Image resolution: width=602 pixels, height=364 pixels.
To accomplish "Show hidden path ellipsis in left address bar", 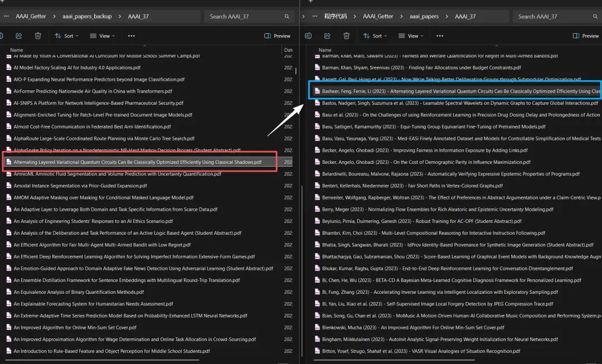I will click(x=6, y=17).
